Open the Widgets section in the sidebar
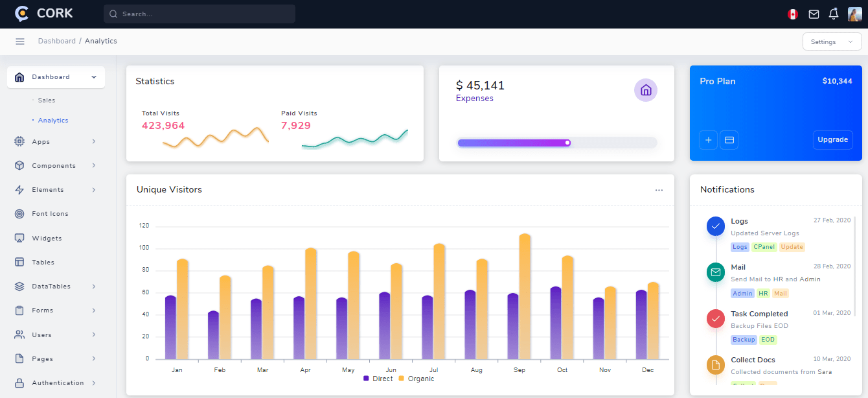The image size is (868, 398). click(49, 238)
